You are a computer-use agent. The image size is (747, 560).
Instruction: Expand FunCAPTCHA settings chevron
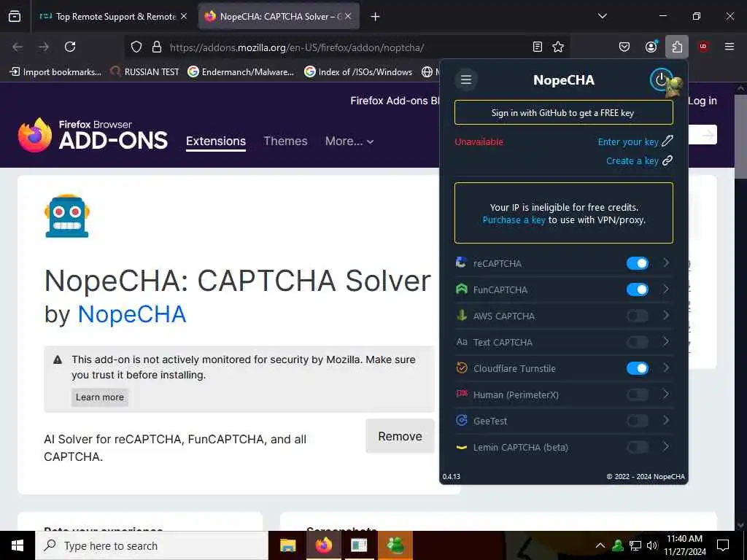coord(666,289)
